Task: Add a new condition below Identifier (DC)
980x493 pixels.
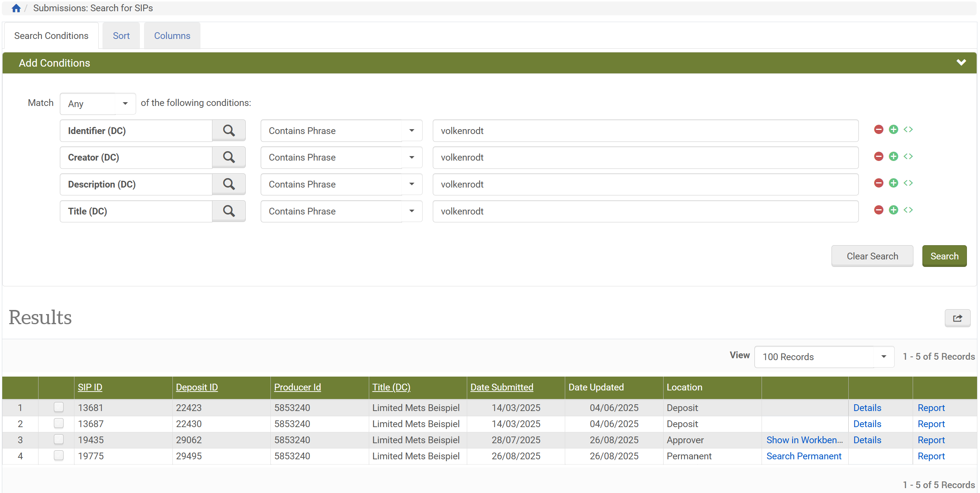Action: (893, 129)
